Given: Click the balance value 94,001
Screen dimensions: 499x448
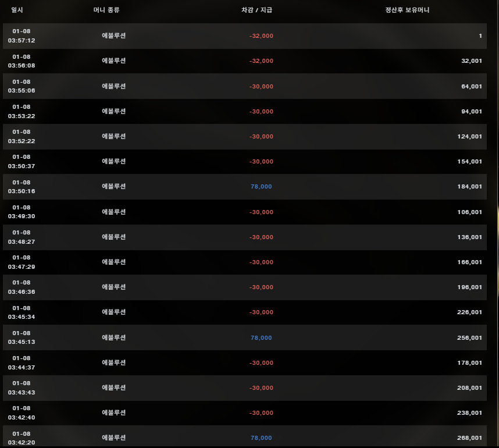Looking at the screenshot, I should point(471,111).
